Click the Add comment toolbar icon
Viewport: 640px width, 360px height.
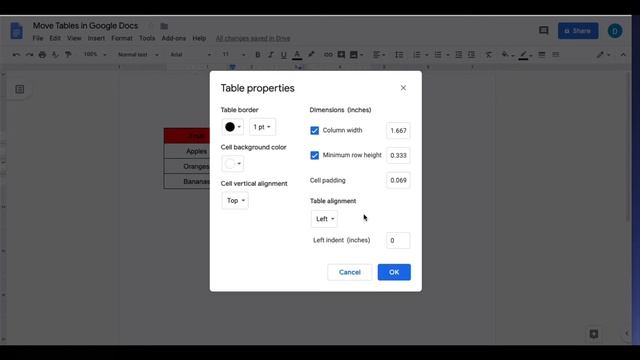coord(341,54)
